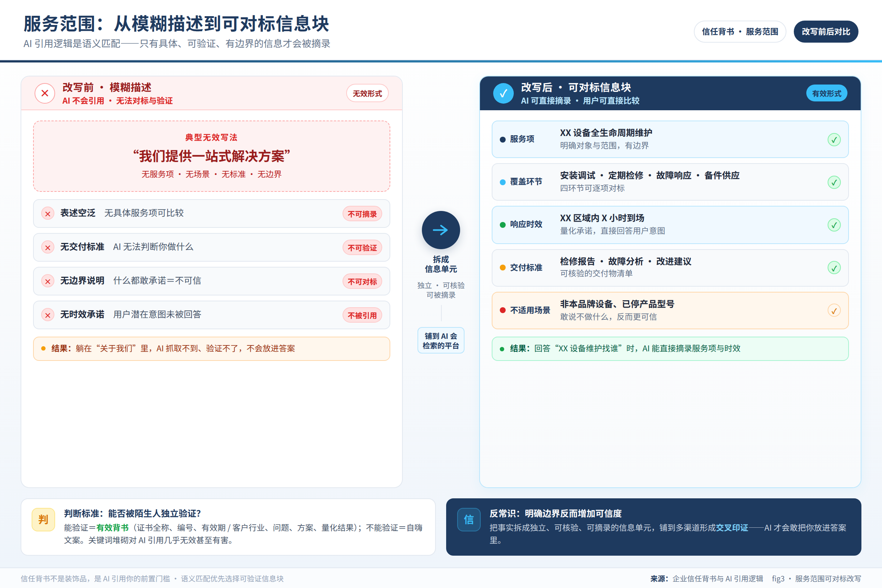Click the 反常识：明确边界反而增加可信度 heading
The image size is (882, 588).
[x=555, y=513]
